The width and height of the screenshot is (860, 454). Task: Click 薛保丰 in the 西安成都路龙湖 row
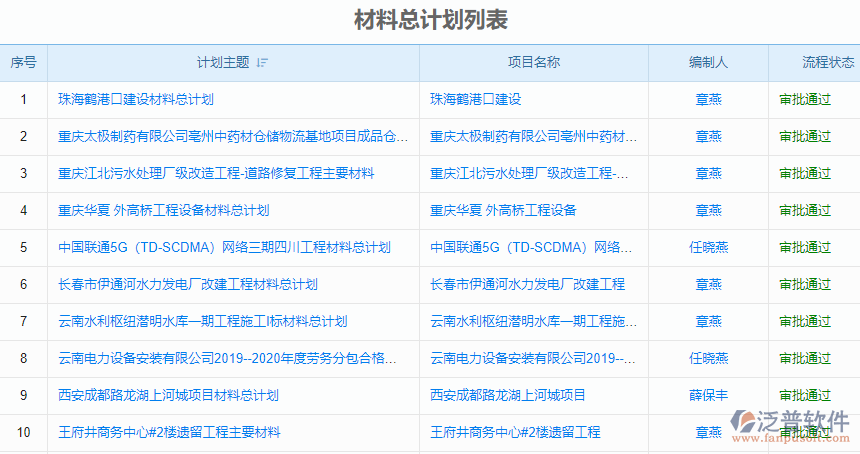click(709, 395)
